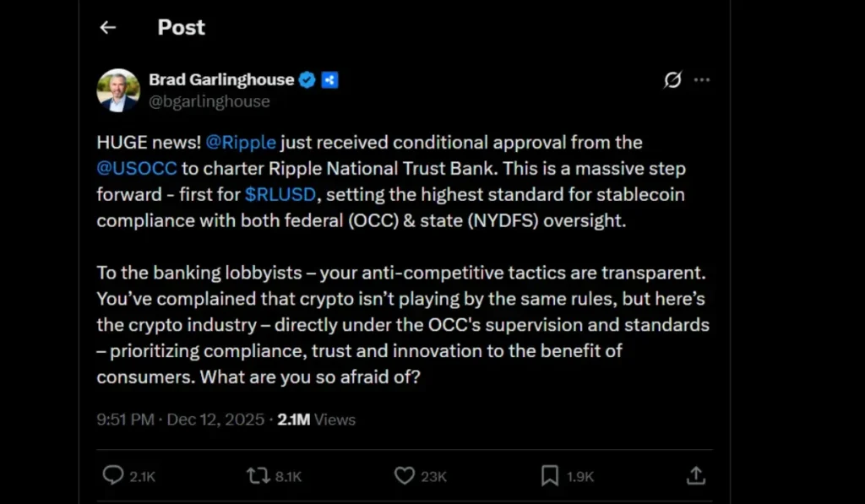View the 2.1M Views count

pos(317,420)
